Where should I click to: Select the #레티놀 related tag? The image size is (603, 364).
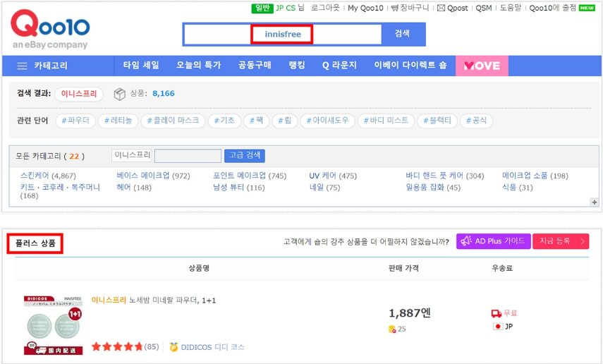pyautogui.click(x=118, y=121)
